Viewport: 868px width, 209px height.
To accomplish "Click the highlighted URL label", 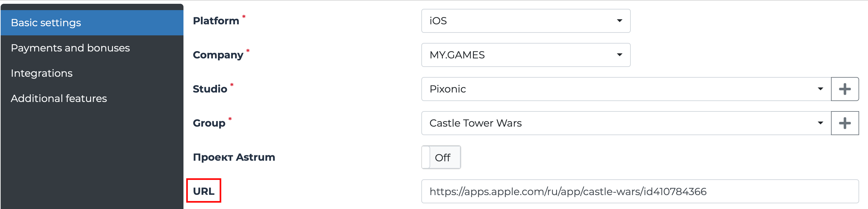I will point(203,191).
